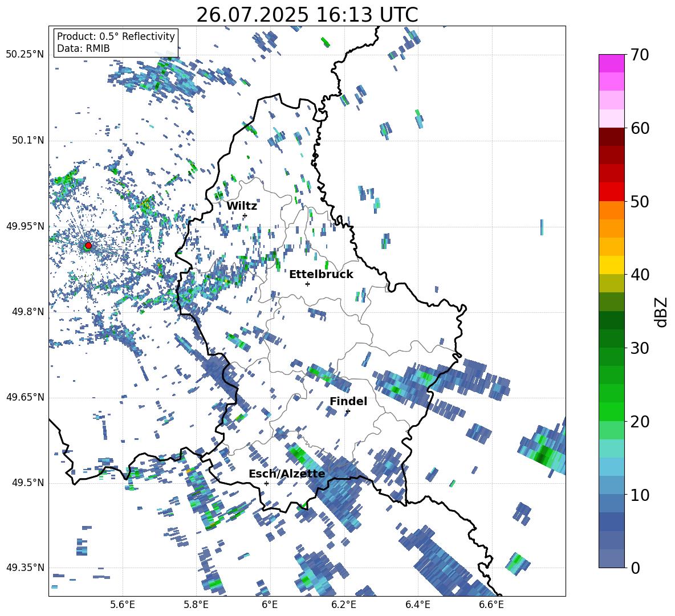Click the Ettelbruck station cross marker
The image size is (675, 616).
click(x=307, y=284)
